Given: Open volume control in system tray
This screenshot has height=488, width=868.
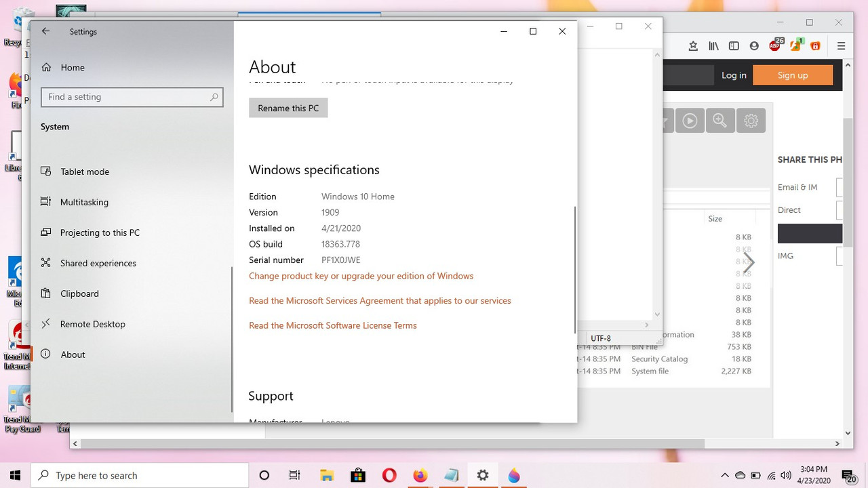Looking at the screenshot, I should click(x=786, y=475).
